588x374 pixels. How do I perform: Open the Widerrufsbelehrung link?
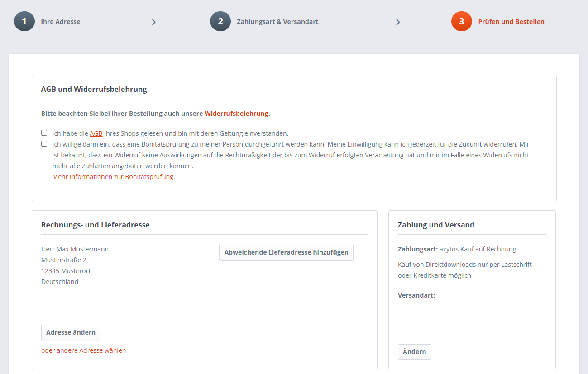click(x=236, y=114)
